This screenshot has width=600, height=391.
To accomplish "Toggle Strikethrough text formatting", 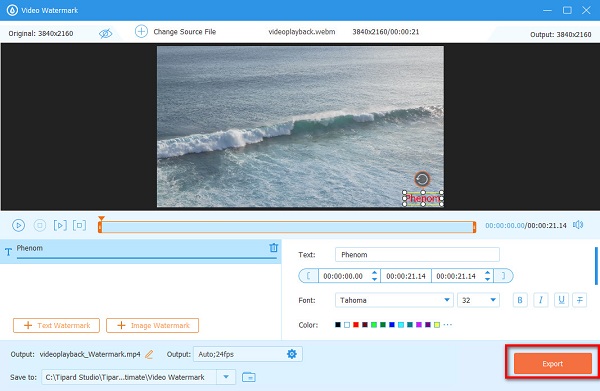I will pyautogui.click(x=580, y=300).
